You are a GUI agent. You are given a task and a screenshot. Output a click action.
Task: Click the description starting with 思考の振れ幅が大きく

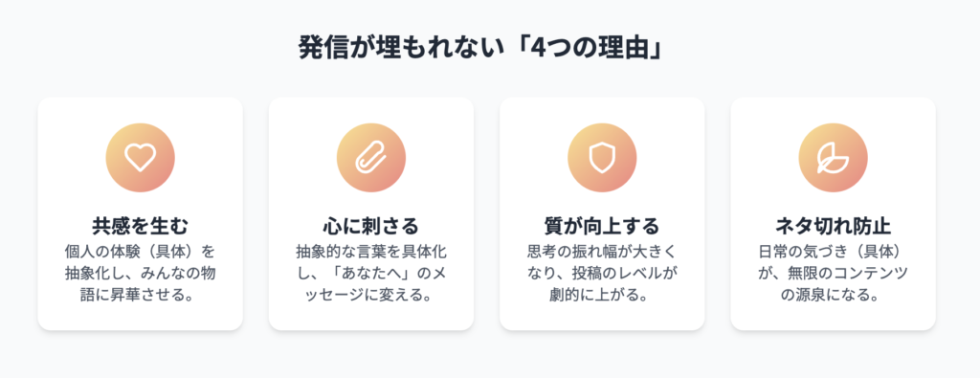click(602, 273)
